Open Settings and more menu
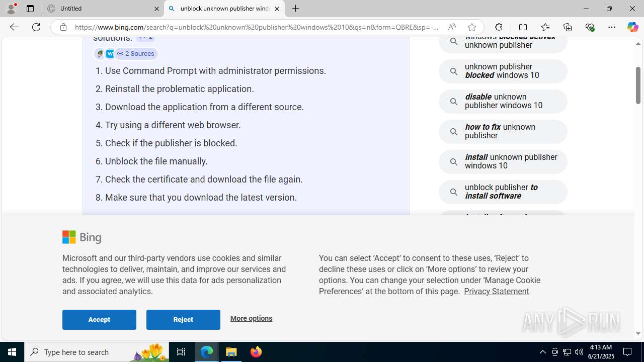Screen dimensions: 644x362 click(x=612, y=27)
